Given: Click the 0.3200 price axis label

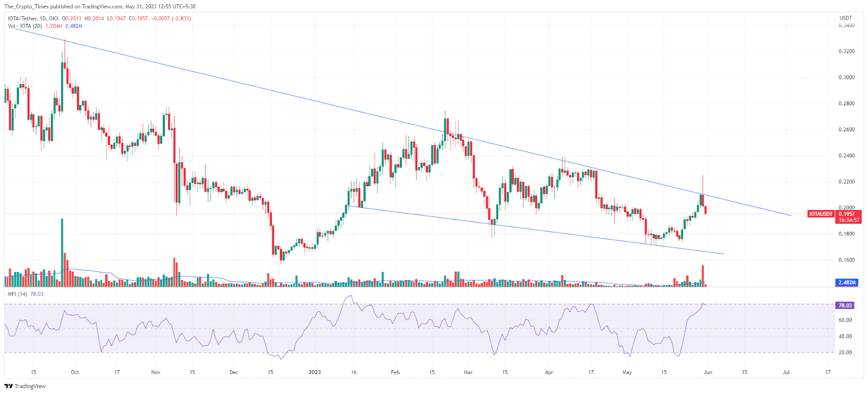Looking at the screenshot, I should (x=846, y=51).
